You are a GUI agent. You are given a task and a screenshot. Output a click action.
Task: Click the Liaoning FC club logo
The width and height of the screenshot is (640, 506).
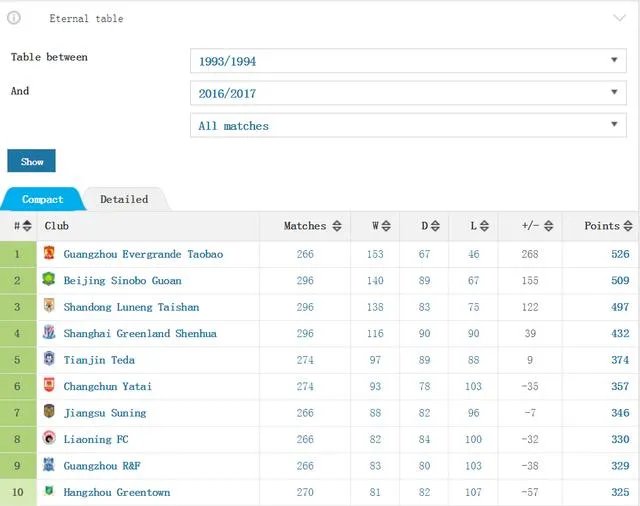tap(49, 439)
